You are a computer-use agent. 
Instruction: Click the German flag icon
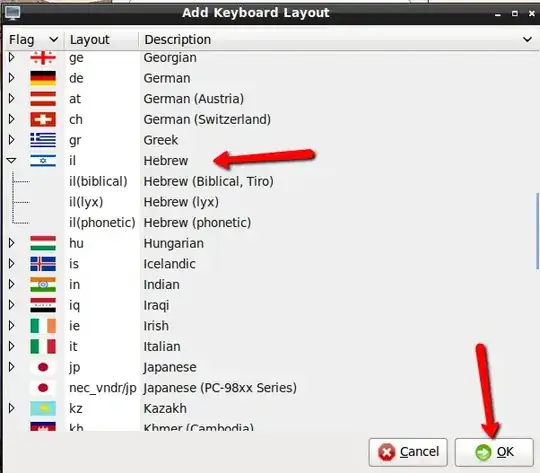43,78
